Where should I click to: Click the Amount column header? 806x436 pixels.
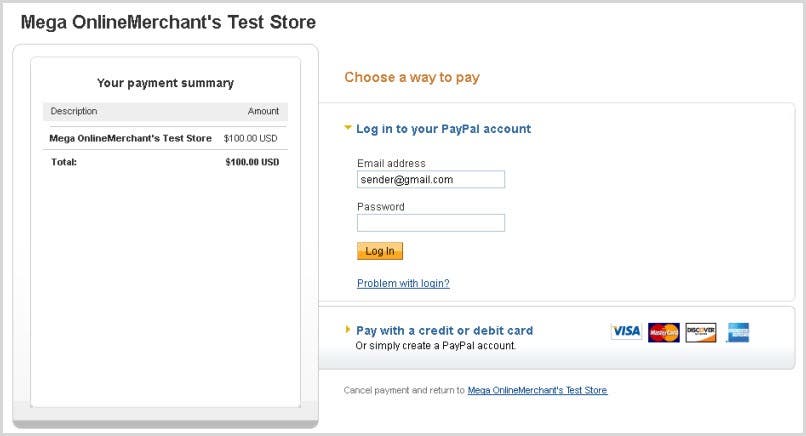pos(263,111)
